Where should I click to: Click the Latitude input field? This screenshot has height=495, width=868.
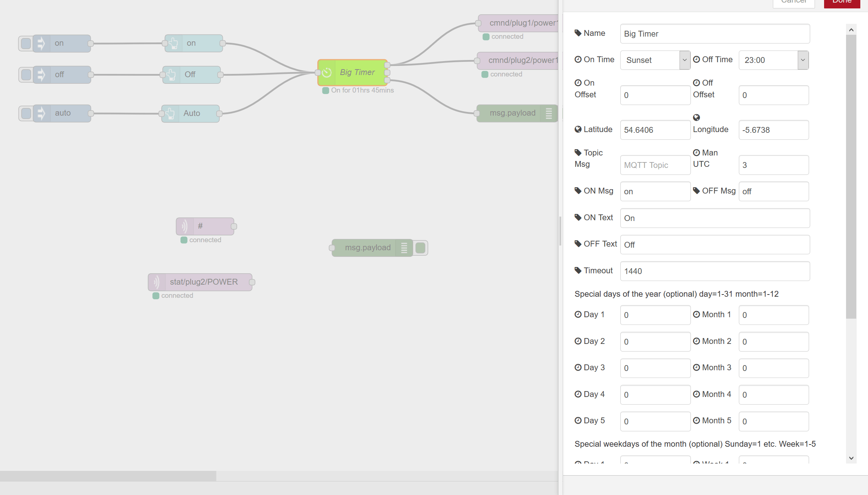click(655, 130)
